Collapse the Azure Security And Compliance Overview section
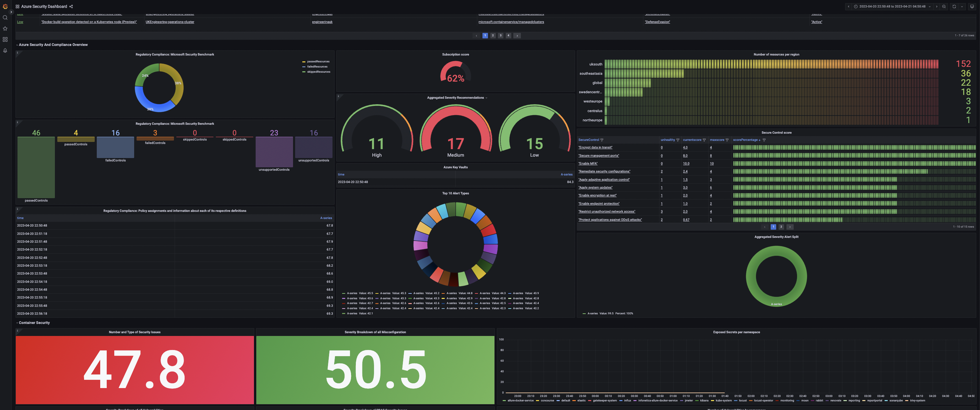The width and height of the screenshot is (980, 410). [53, 45]
